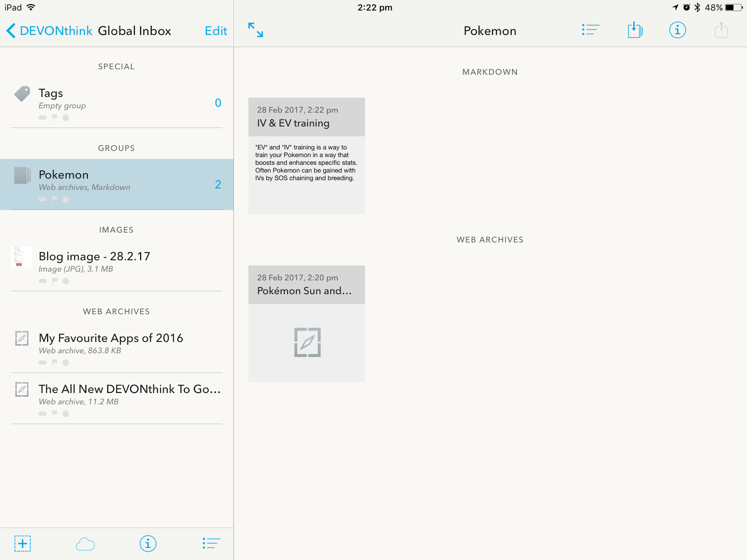Set label pill on Blog image row
The width and height of the screenshot is (747, 560).
pyautogui.click(x=42, y=281)
